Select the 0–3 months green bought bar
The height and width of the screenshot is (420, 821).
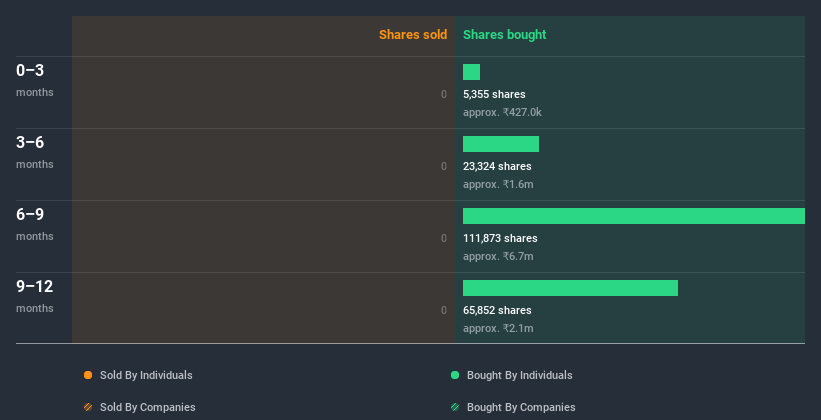[471, 72]
